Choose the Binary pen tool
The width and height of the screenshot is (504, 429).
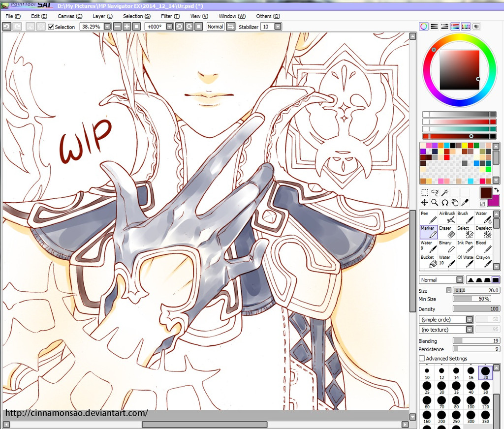click(x=447, y=246)
